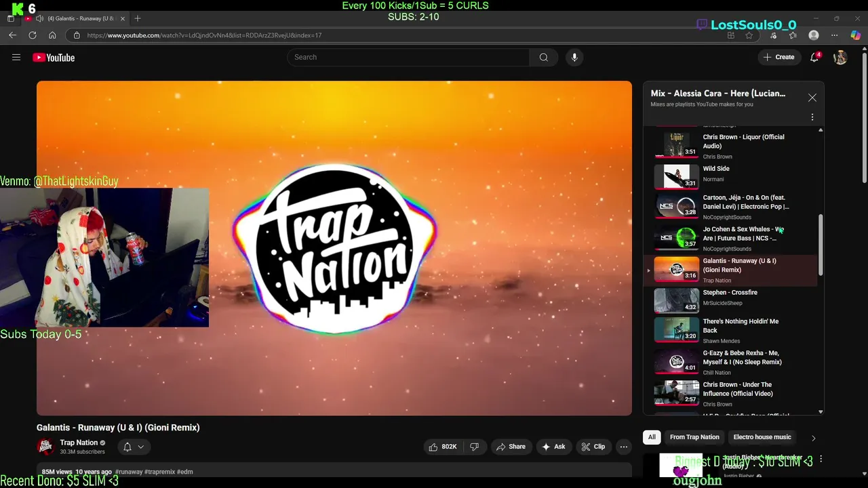868x488 pixels.
Task: Reload the browser page
Action: coord(32,35)
